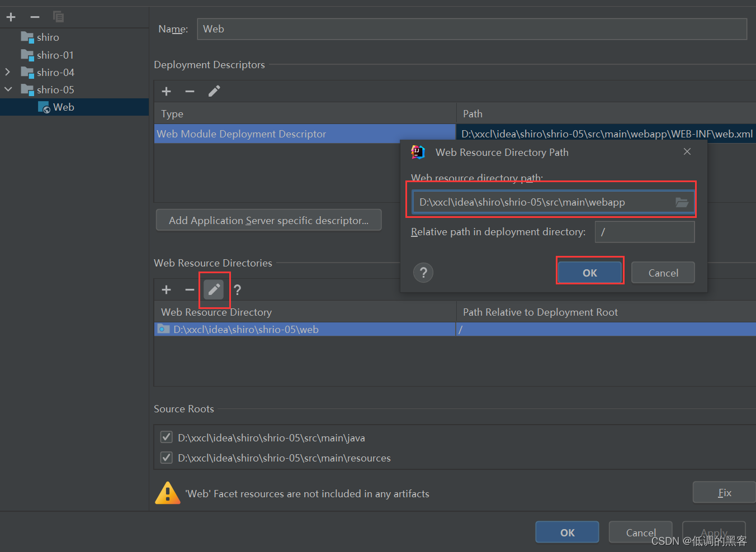Confirm the path dialog with OK
This screenshot has width=756, height=552.
(x=590, y=273)
